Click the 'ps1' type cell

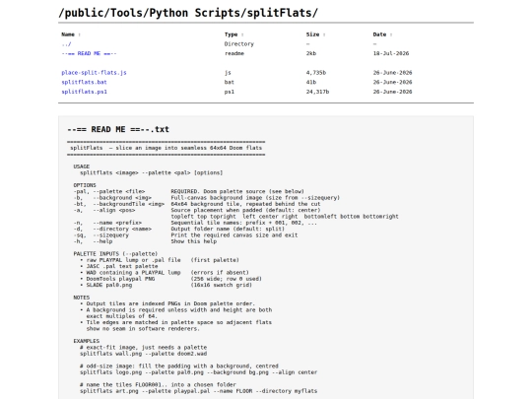tap(229, 92)
